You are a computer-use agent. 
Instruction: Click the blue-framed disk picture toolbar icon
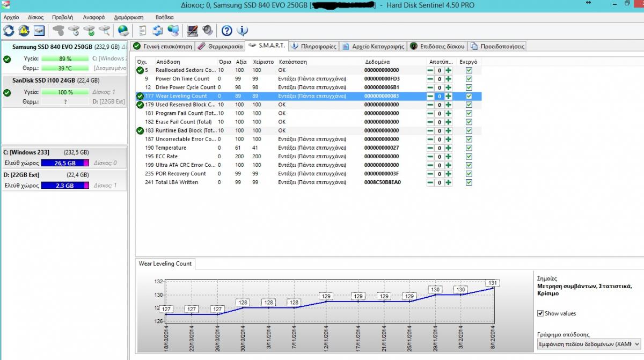(39, 31)
